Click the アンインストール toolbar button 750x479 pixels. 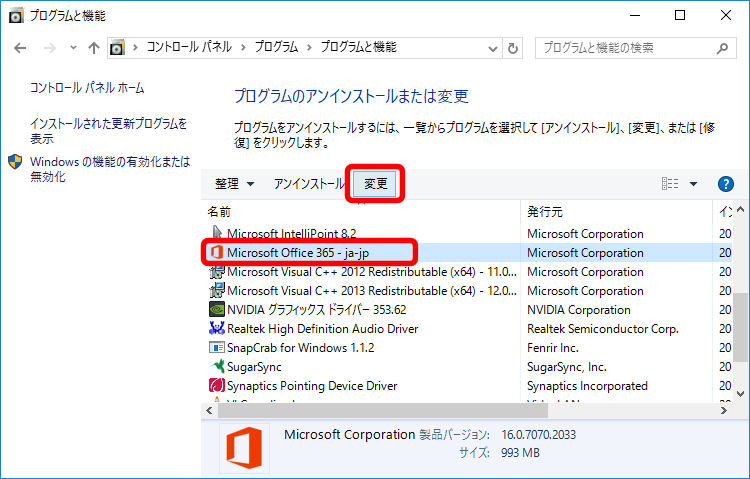309,184
